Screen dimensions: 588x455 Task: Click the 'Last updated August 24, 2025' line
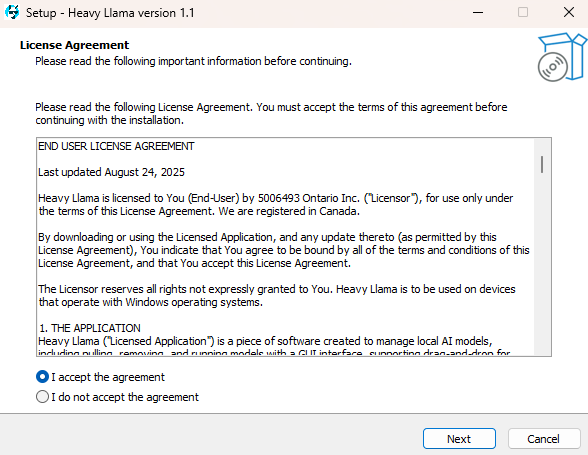coord(111,172)
